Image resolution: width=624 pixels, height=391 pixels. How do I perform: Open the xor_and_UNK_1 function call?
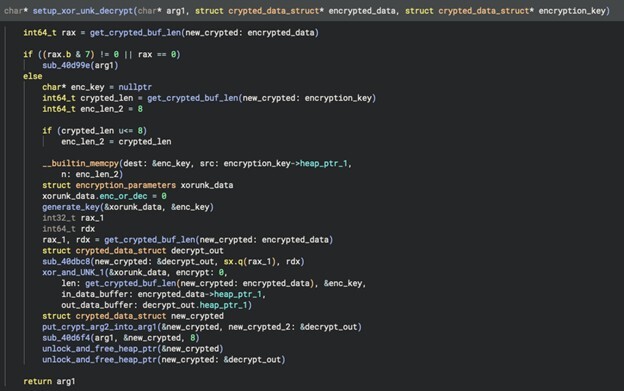[73, 272]
